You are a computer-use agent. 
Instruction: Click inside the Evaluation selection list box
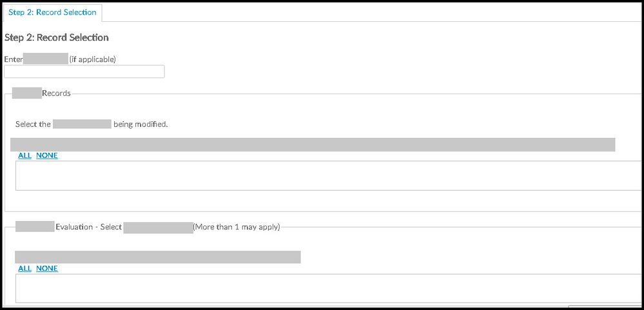322,288
